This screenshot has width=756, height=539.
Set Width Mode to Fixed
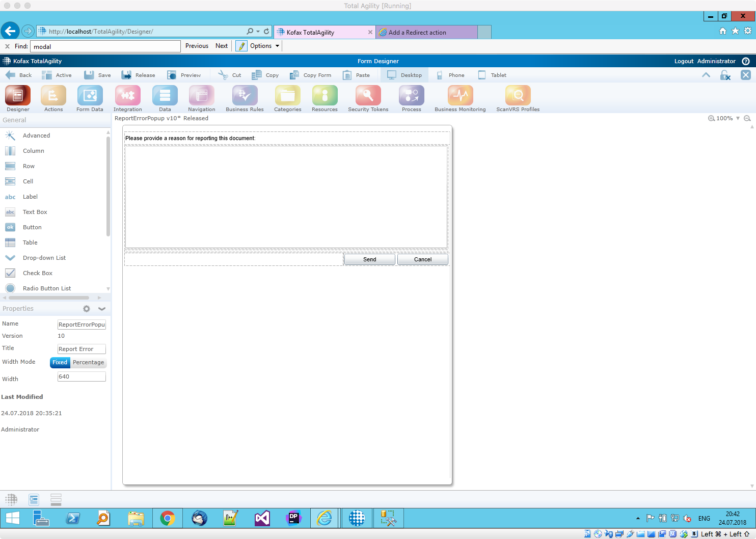pos(60,362)
